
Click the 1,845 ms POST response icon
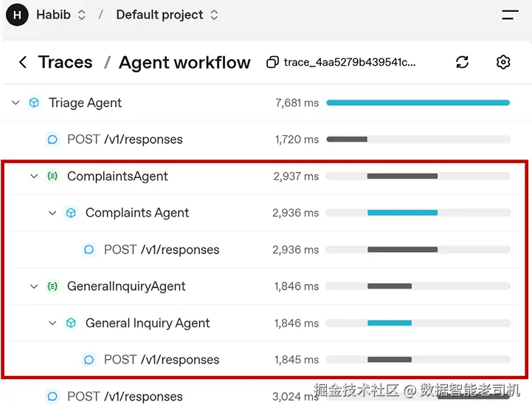[x=89, y=360]
